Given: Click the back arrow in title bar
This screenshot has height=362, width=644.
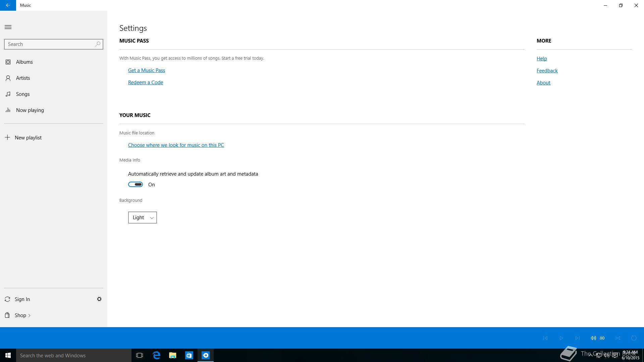Looking at the screenshot, I should tap(8, 5).
